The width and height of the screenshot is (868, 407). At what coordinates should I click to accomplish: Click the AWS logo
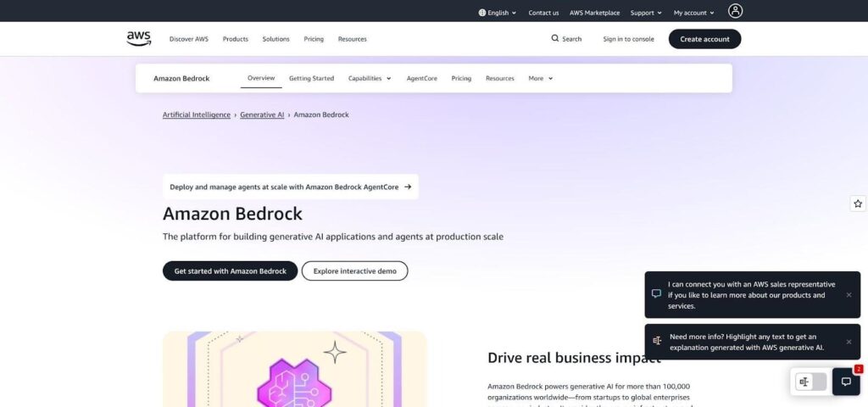[139, 38]
